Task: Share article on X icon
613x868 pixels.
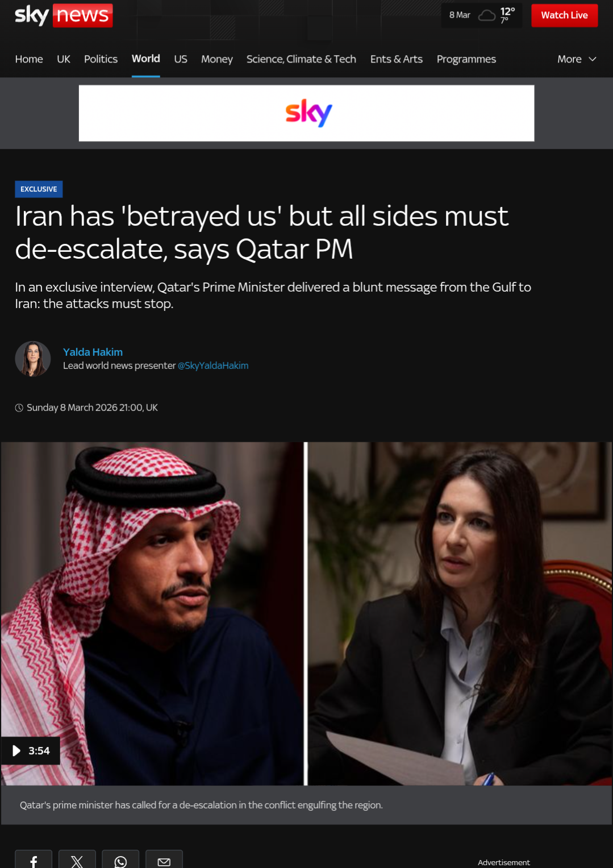Action: (77, 859)
